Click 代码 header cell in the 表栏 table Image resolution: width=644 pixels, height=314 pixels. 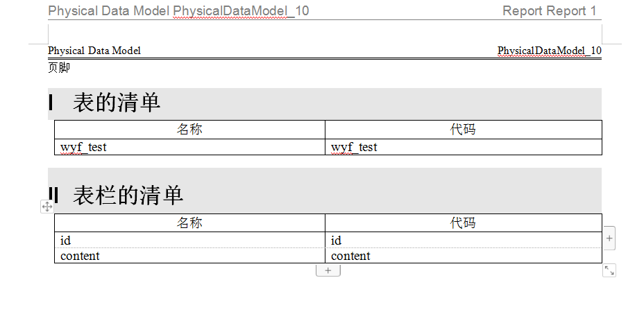(x=463, y=223)
